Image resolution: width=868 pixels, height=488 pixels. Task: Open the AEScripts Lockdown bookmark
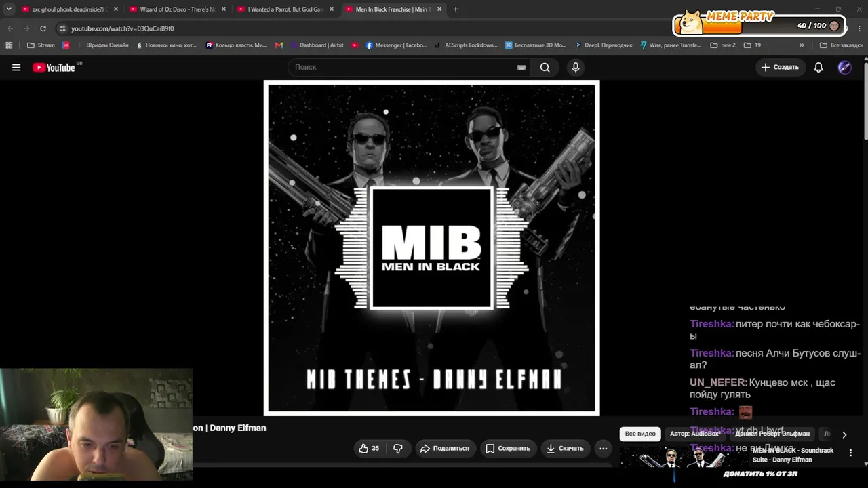466,45
